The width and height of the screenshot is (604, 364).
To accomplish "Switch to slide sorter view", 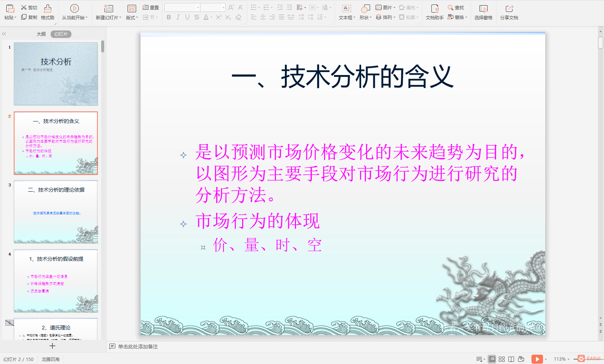I will click(x=501, y=359).
